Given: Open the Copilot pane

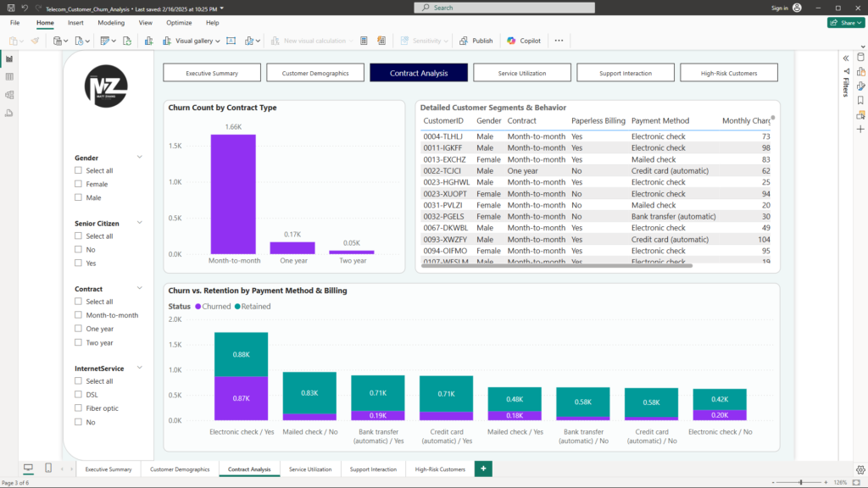Looking at the screenshot, I should [524, 41].
